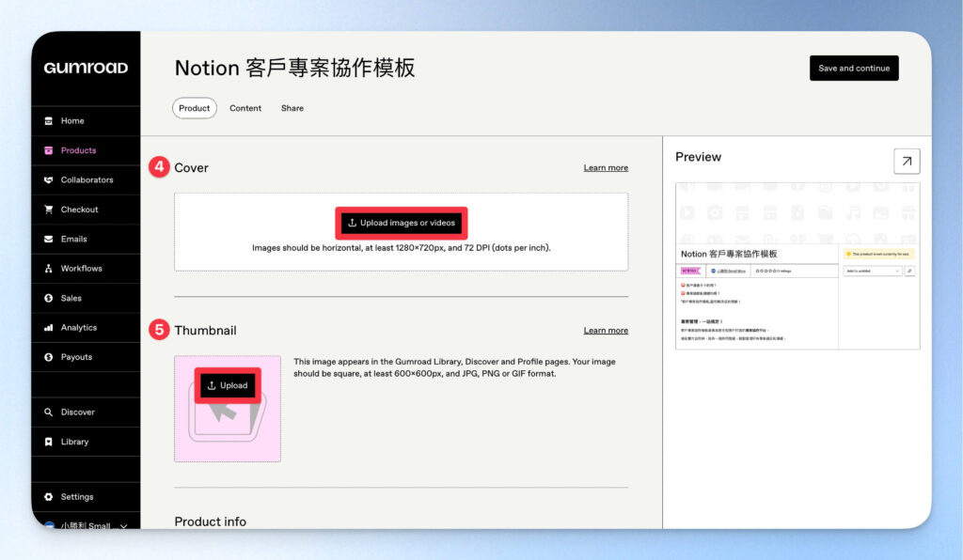Click the Sales dollar coin icon
The width and height of the screenshot is (963, 560).
[x=49, y=298]
